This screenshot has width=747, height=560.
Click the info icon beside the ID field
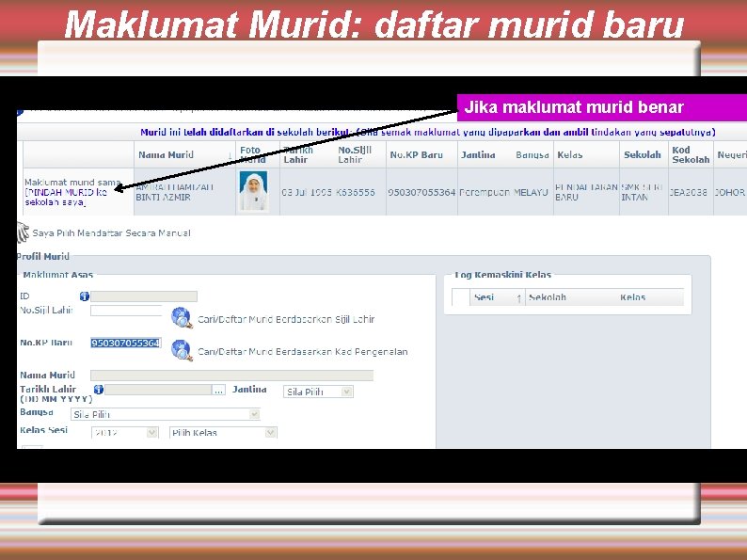85,296
